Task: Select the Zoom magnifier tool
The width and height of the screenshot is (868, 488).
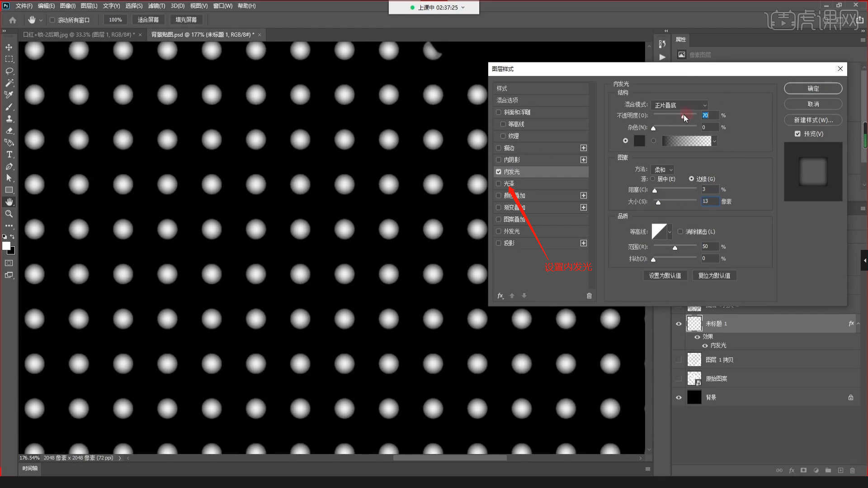Action: coord(9,214)
